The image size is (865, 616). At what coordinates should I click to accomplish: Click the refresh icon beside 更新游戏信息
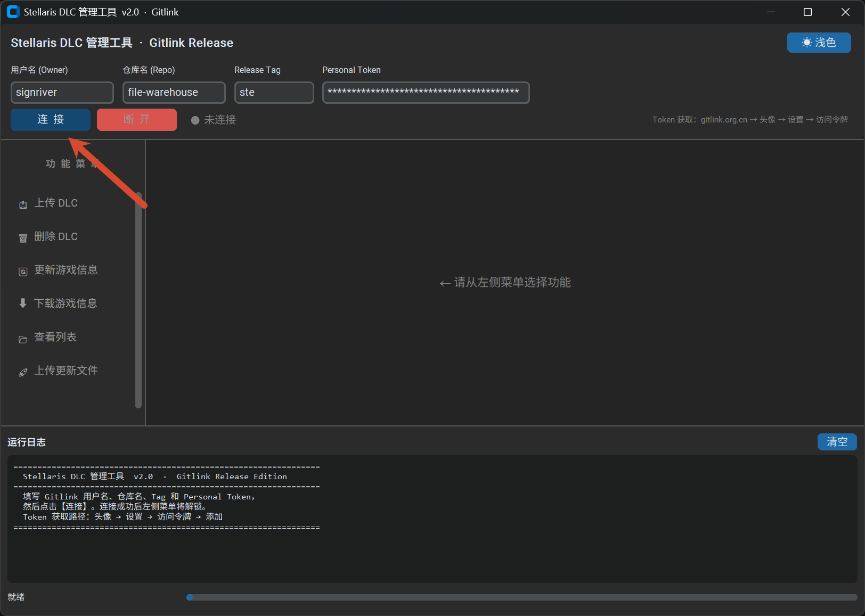click(x=23, y=272)
